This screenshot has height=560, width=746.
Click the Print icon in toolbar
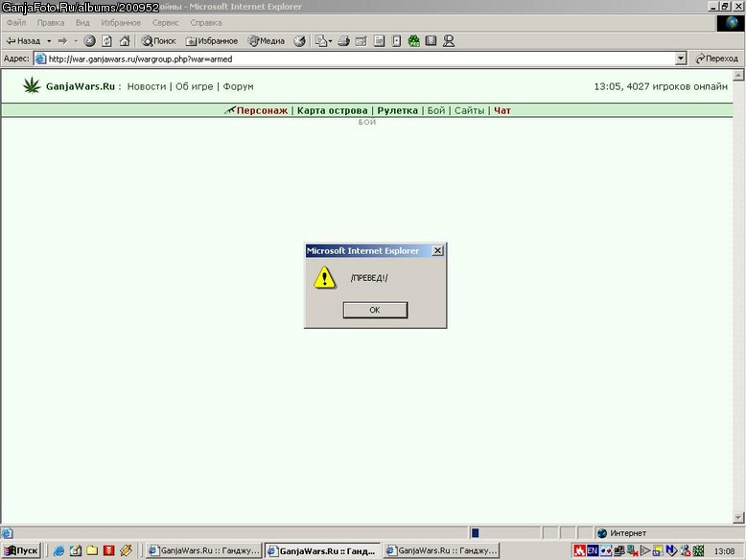(344, 41)
